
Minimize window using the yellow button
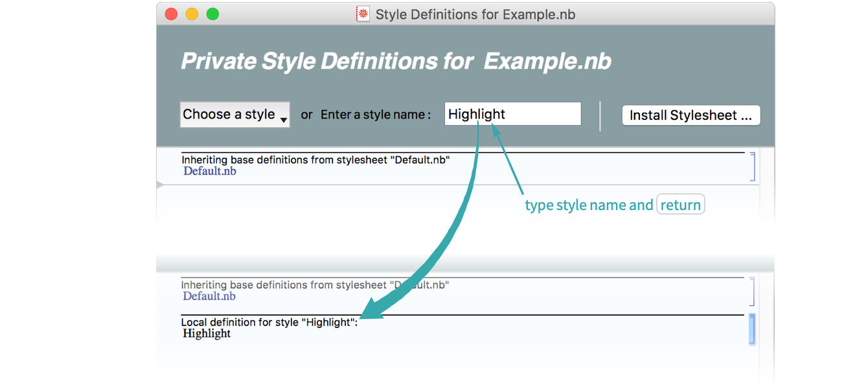[x=192, y=14]
